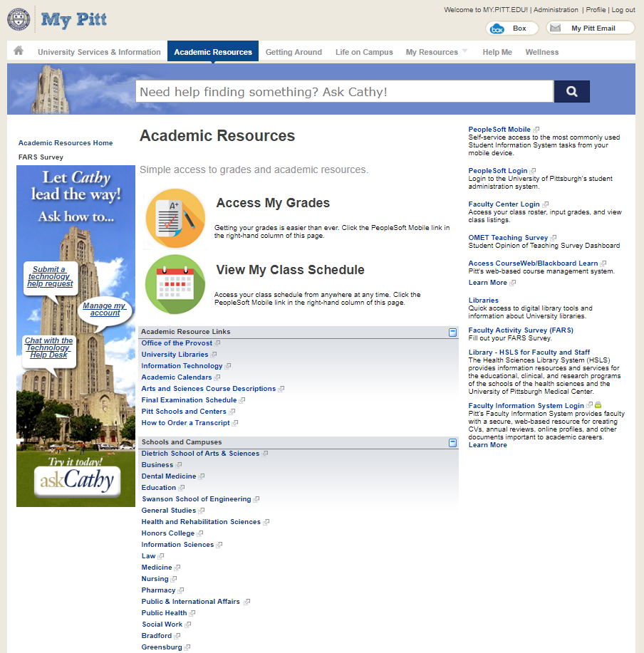Open Libraries link in right column

coord(483,301)
